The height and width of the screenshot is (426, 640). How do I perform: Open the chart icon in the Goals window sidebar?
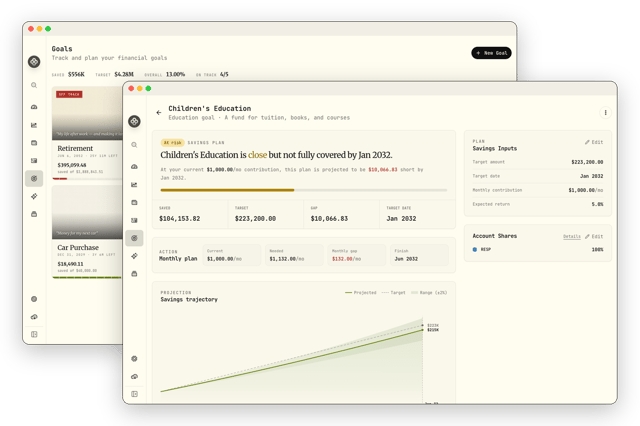click(34, 125)
